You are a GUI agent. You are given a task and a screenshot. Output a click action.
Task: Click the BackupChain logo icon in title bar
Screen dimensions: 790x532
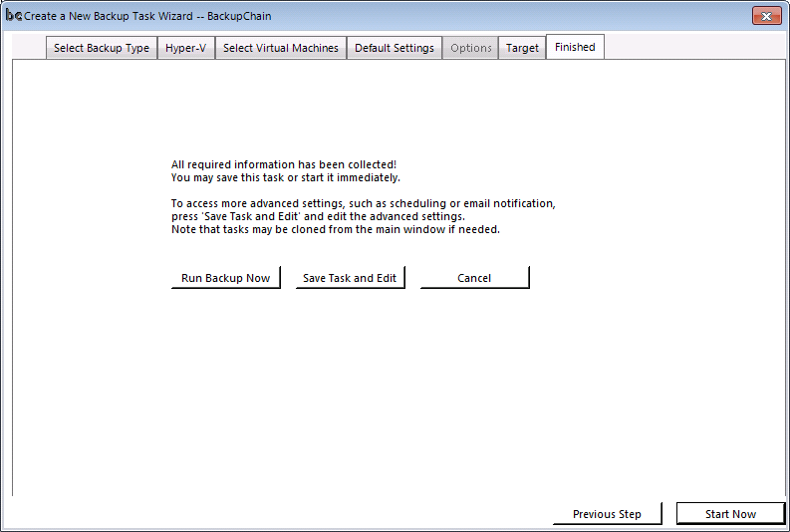point(14,16)
